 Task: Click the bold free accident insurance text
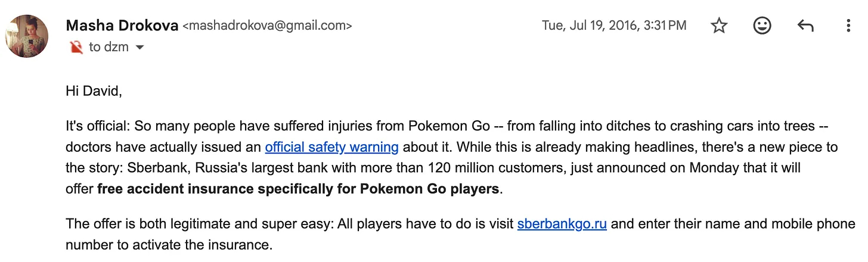pos(298,189)
